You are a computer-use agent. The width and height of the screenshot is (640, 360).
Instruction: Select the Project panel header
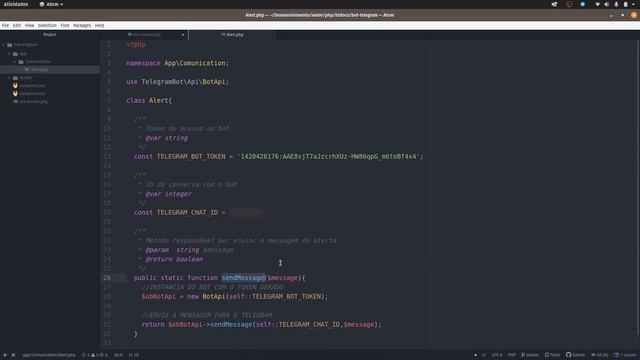(50, 35)
